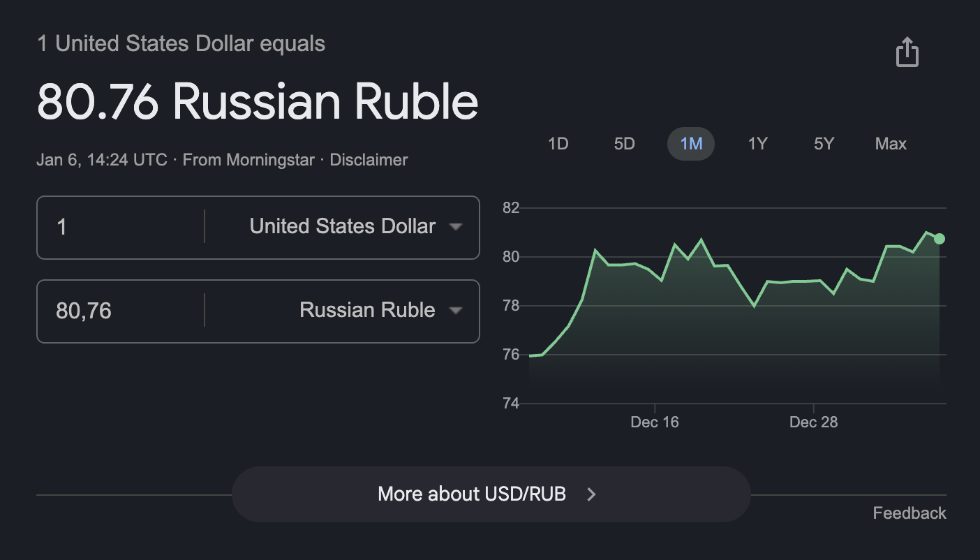This screenshot has height=560, width=980.
Task: Open the Disclaimer link
Action: tap(369, 160)
